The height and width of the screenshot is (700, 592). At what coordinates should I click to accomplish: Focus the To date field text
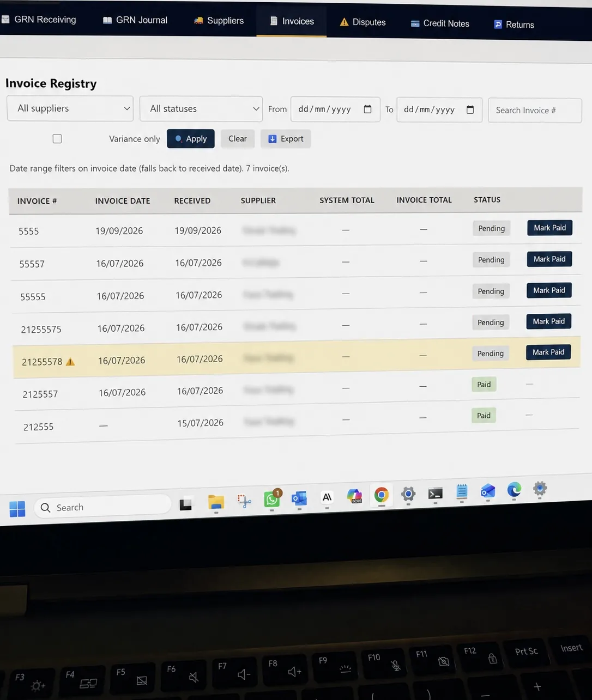429,109
